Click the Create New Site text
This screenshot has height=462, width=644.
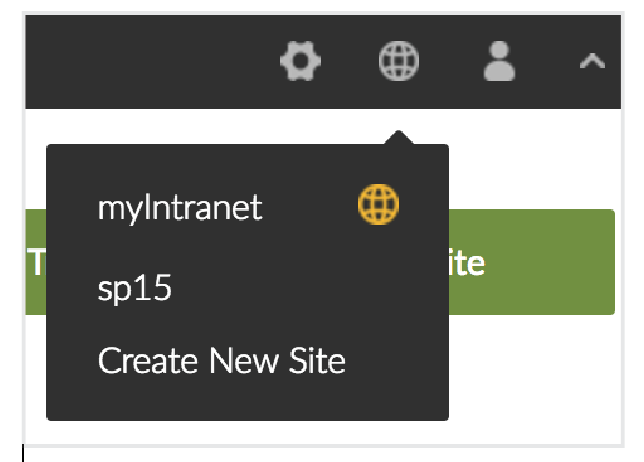[x=221, y=360]
